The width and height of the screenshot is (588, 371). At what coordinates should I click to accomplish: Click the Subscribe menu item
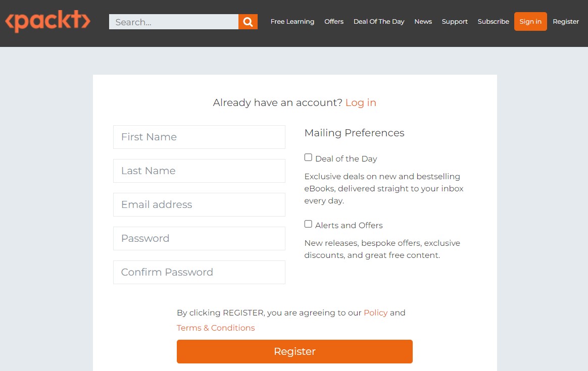coord(493,21)
